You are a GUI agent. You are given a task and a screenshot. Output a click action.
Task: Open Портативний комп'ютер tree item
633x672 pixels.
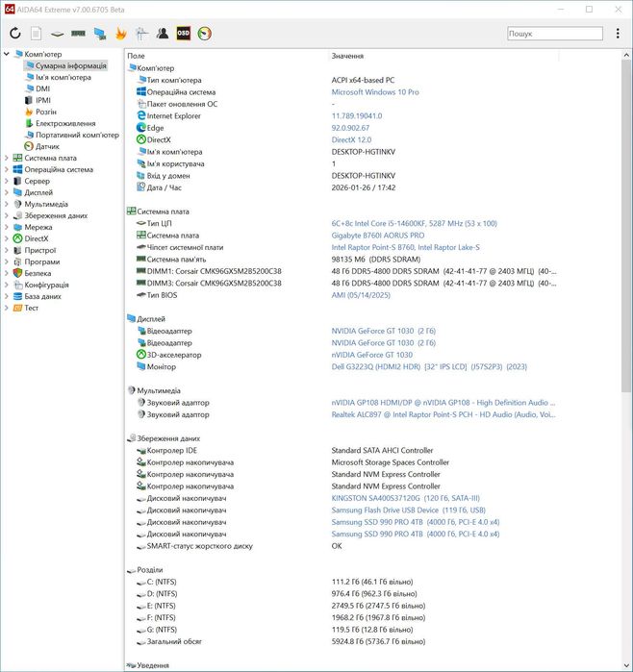coord(72,135)
